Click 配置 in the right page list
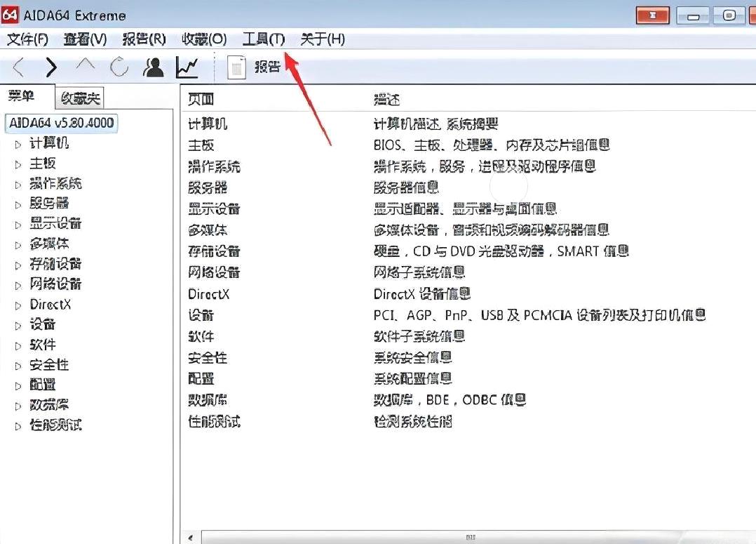756x544 pixels. pos(201,379)
